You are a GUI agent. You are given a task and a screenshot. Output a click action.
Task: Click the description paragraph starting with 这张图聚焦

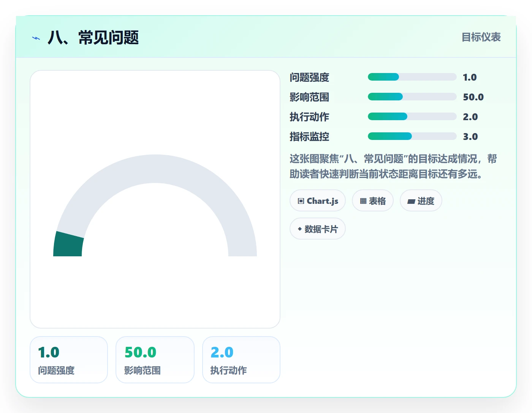click(x=393, y=166)
